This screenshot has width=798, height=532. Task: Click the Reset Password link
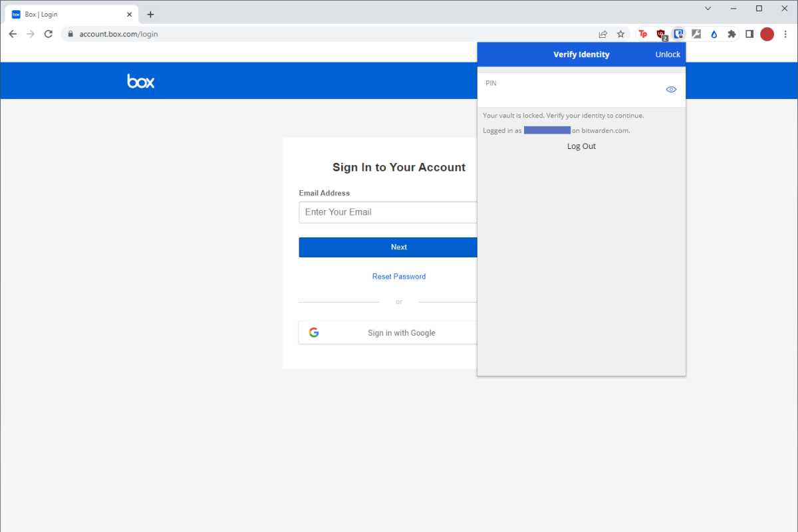tap(399, 276)
